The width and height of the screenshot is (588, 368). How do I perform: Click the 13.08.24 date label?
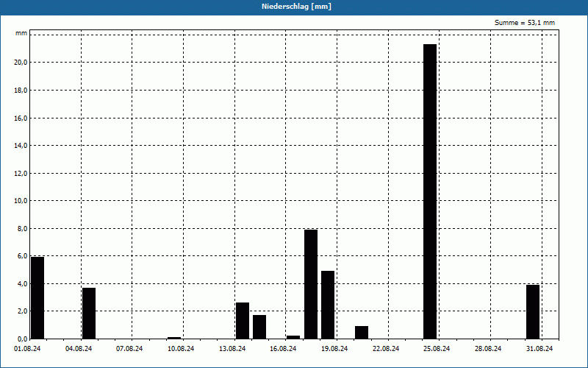[232, 349]
